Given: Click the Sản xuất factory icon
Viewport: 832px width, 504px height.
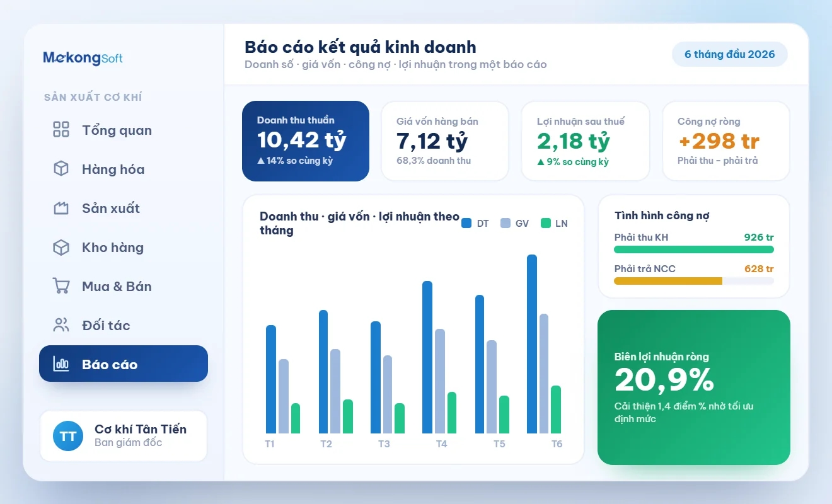Looking at the screenshot, I should click(61, 208).
